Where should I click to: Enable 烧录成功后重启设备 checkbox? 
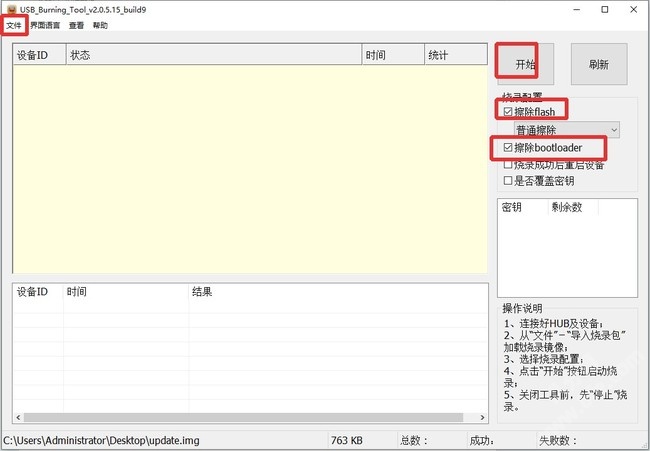[508, 165]
